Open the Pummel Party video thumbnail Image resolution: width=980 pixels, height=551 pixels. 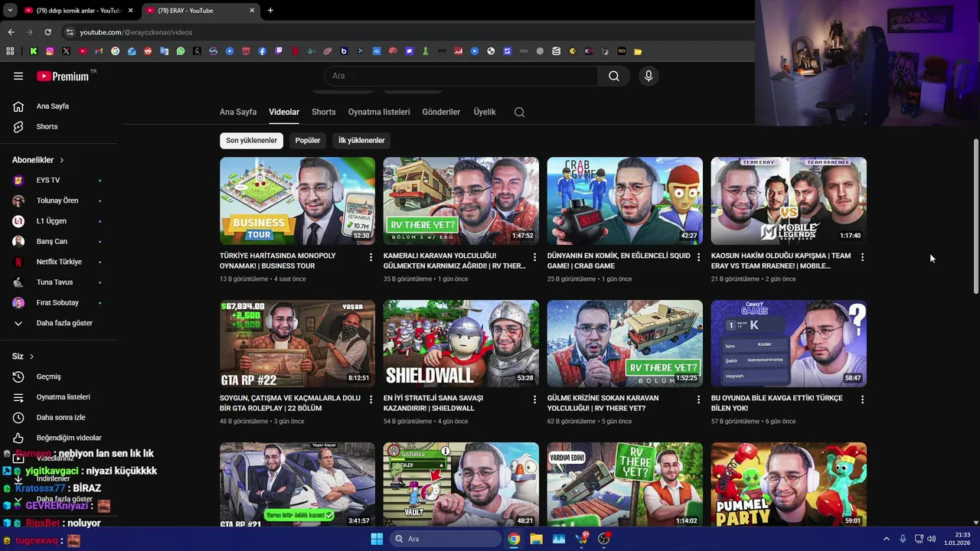click(x=789, y=484)
